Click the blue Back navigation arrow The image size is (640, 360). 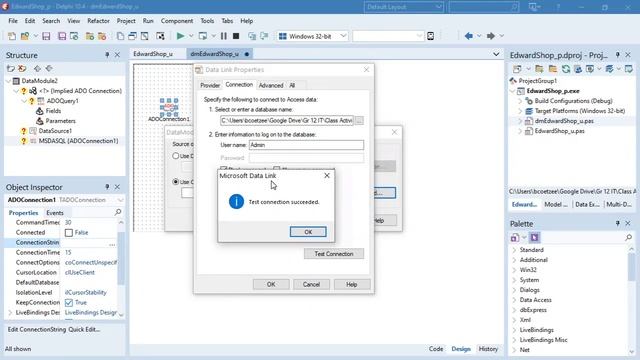point(469,36)
